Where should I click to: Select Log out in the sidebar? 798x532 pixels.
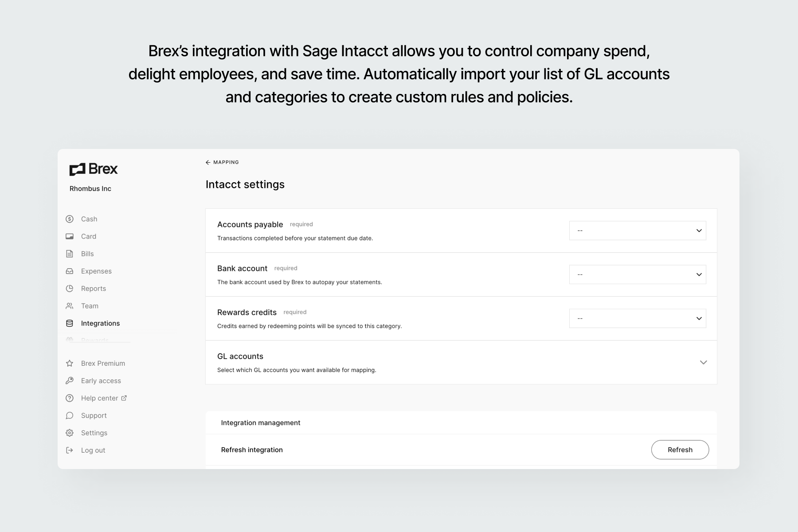click(x=93, y=450)
